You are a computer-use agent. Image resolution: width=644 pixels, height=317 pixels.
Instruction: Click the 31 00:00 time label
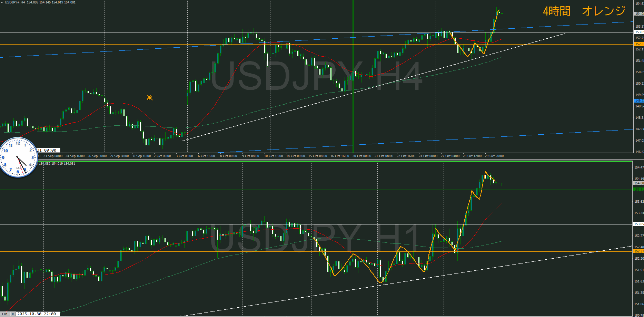click(48, 150)
